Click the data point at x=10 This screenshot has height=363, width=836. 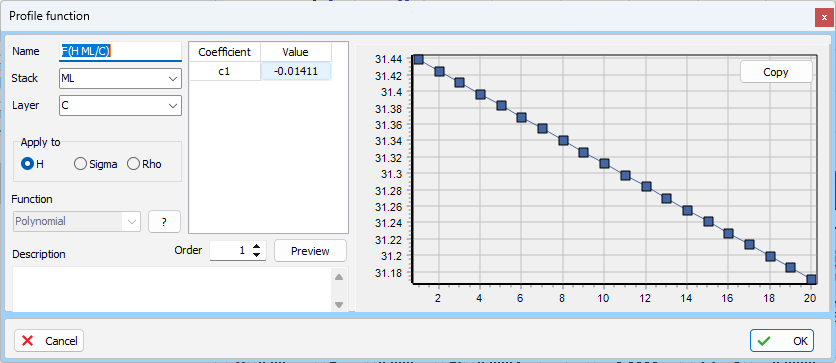pyautogui.click(x=604, y=164)
